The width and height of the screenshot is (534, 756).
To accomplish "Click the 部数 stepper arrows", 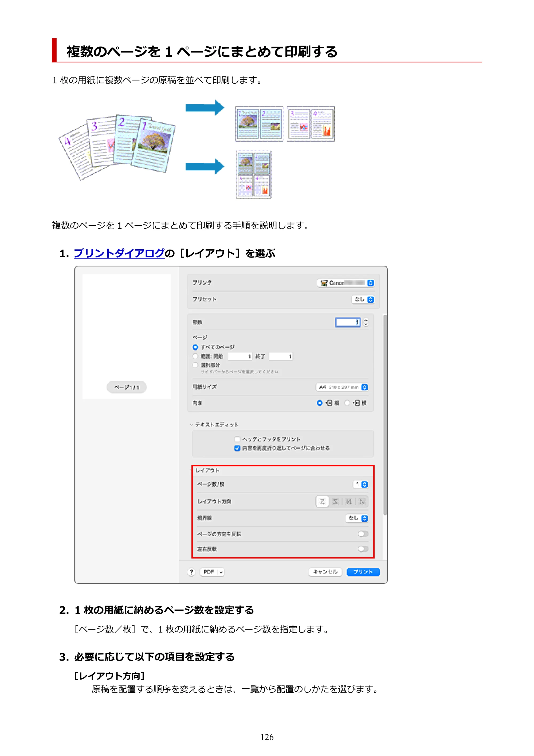I will pyautogui.click(x=366, y=322).
